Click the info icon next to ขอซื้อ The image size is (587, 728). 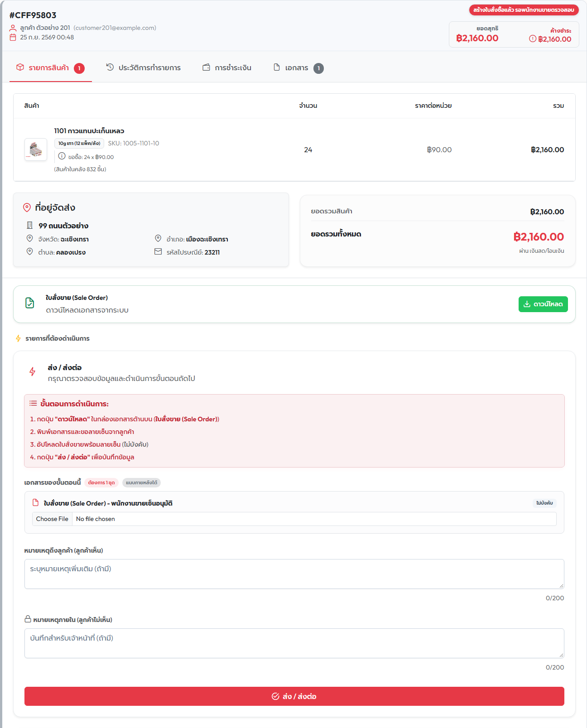(62, 156)
